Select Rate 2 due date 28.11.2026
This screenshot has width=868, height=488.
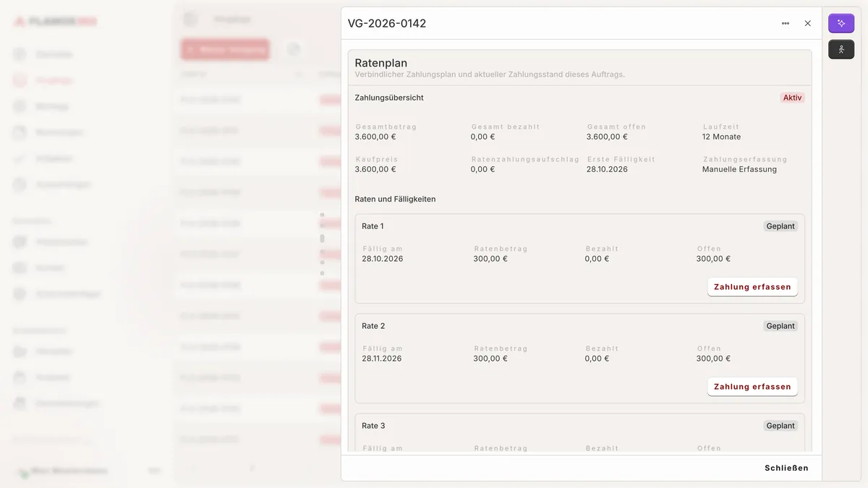coord(382,359)
